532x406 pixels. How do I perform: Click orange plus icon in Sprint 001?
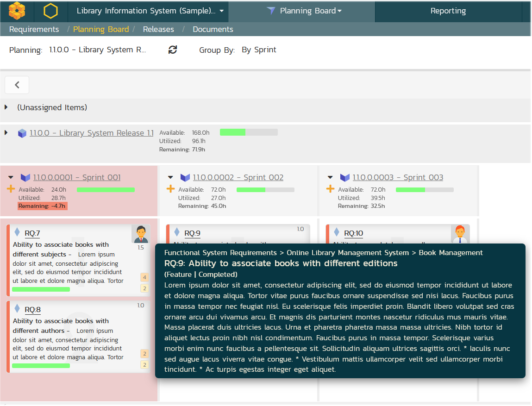12,189
